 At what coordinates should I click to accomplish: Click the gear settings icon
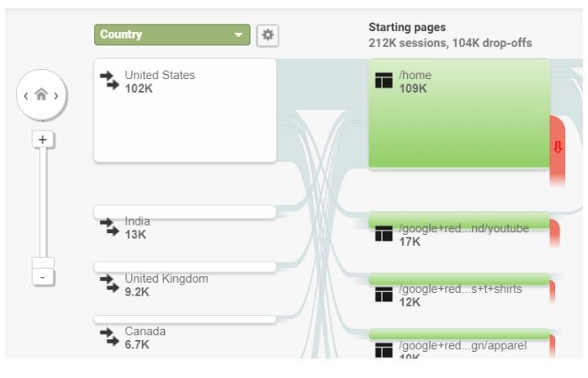coord(268,35)
